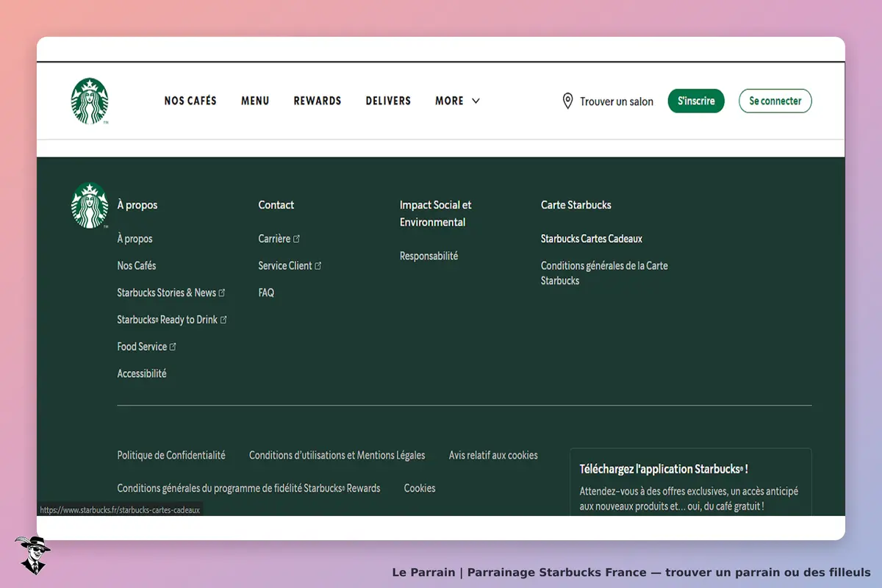Click the external-link icon next to Service Client
The height and width of the screenshot is (588, 882).
click(318, 266)
